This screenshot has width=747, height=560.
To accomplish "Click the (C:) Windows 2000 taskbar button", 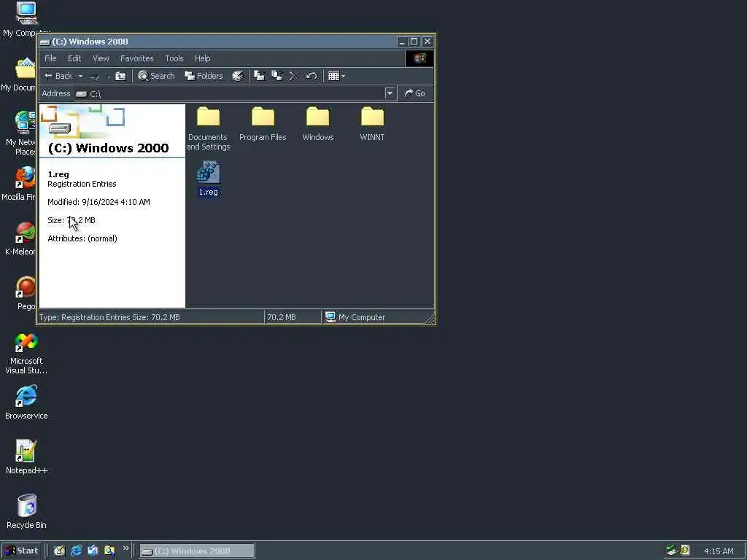I will (197, 551).
